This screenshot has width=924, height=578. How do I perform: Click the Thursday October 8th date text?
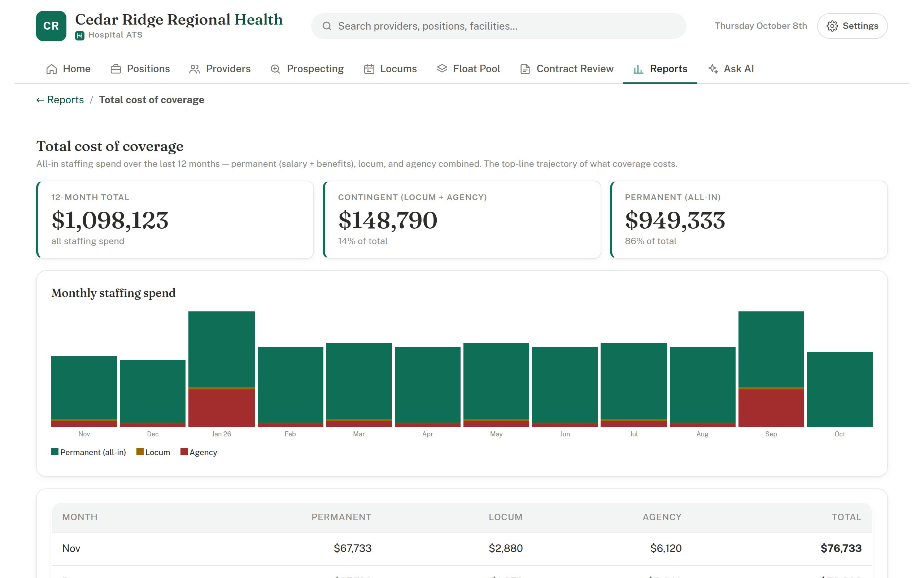[x=760, y=26]
